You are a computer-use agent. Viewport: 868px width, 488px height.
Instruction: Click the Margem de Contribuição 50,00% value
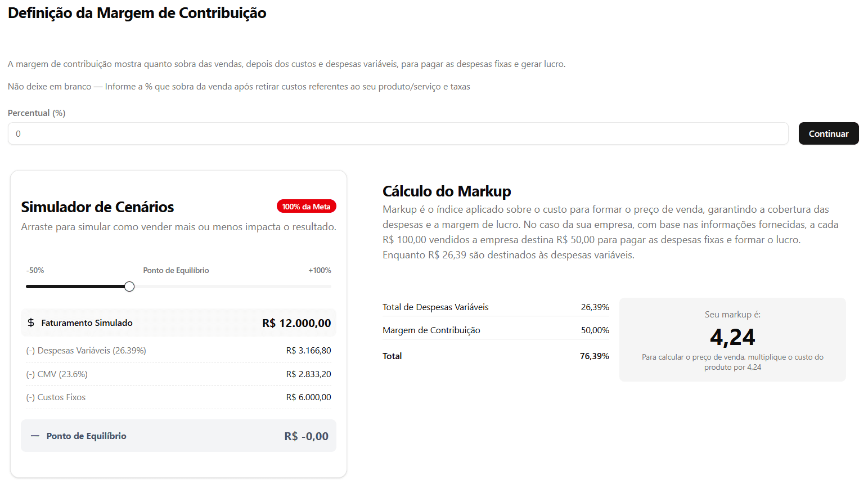coord(595,330)
